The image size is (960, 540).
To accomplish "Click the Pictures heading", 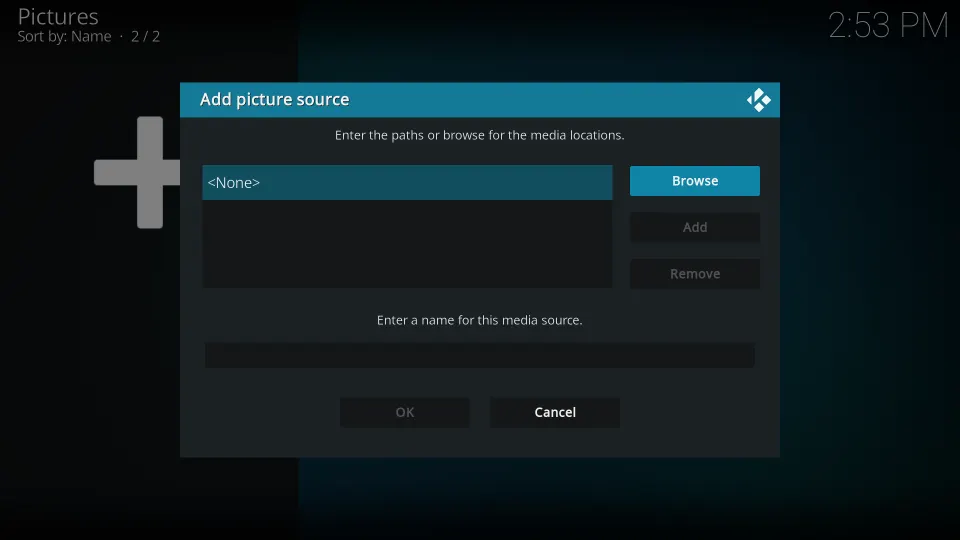I will click(x=58, y=17).
